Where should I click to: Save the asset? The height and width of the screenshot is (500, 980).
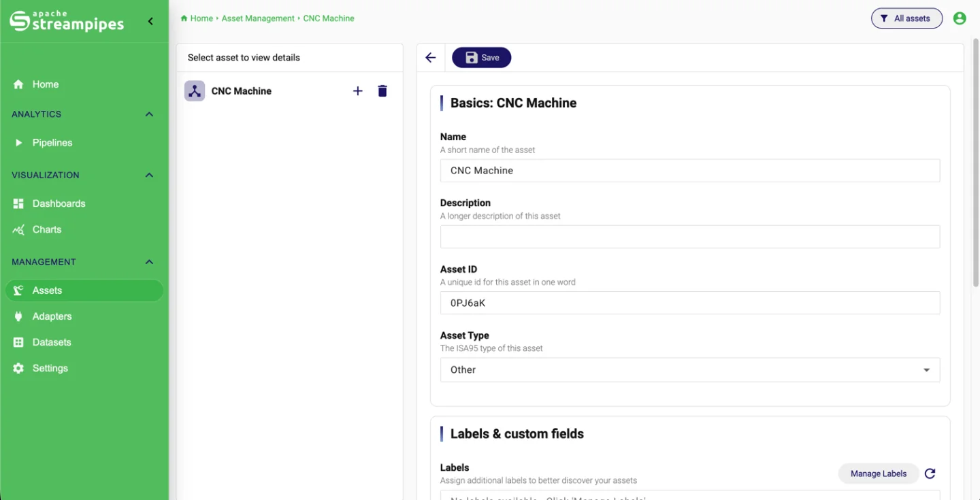[x=482, y=58]
